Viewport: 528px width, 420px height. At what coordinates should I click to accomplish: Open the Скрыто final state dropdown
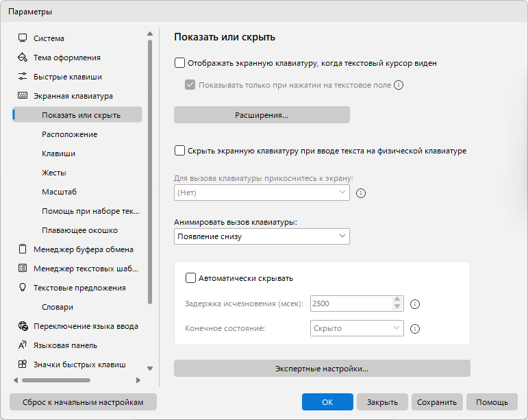click(x=357, y=328)
